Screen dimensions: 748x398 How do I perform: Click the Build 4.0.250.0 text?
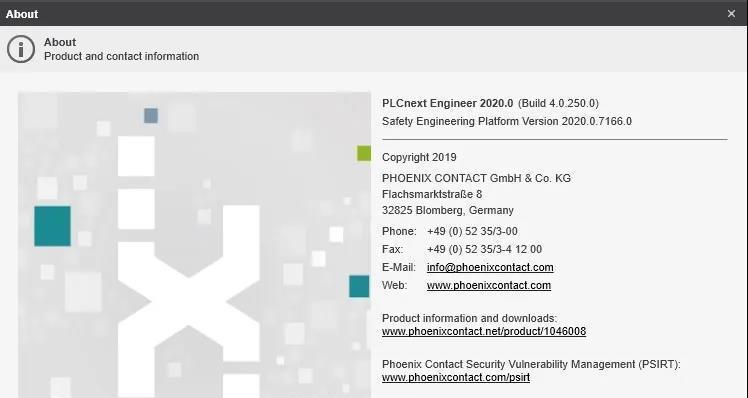pyautogui.click(x=558, y=103)
